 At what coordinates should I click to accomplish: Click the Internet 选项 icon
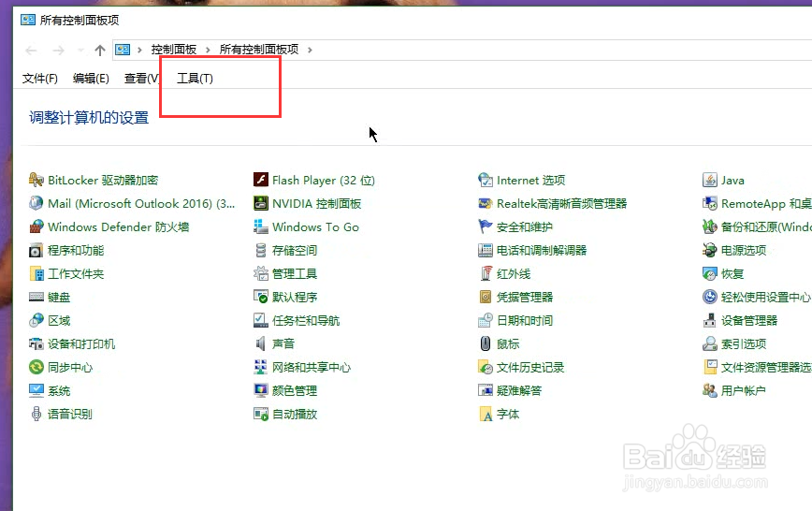486,180
